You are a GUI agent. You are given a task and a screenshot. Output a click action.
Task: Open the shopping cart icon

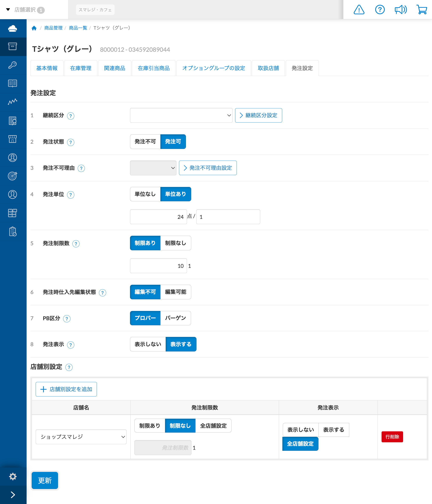tap(422, 10)
